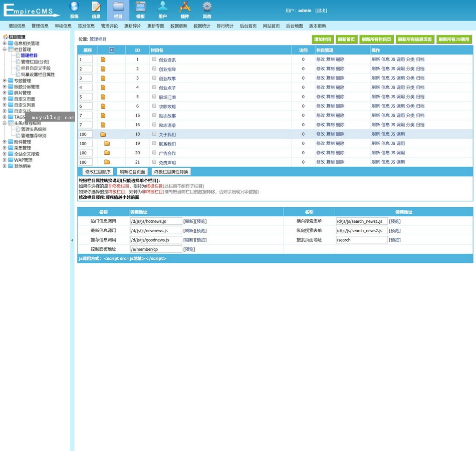476x451 pixels.
Task: Click the home icon beside 栏目管理 title
Action: (x=5, y=37)
